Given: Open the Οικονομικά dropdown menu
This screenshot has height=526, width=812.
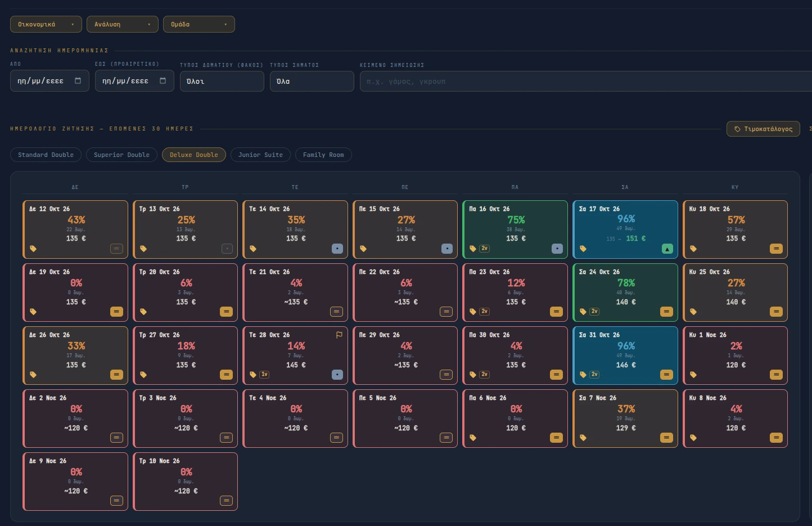Looking at the screenshot, I should click(x=46, y=24).
